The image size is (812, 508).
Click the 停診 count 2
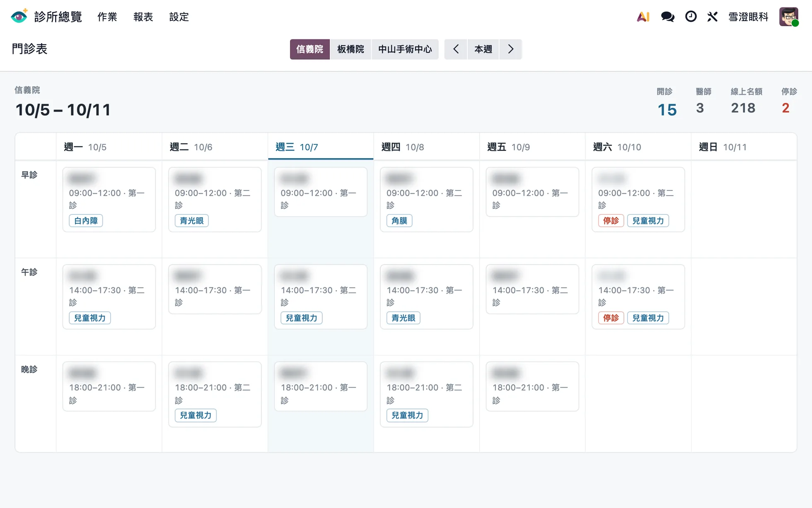(785, 108)
